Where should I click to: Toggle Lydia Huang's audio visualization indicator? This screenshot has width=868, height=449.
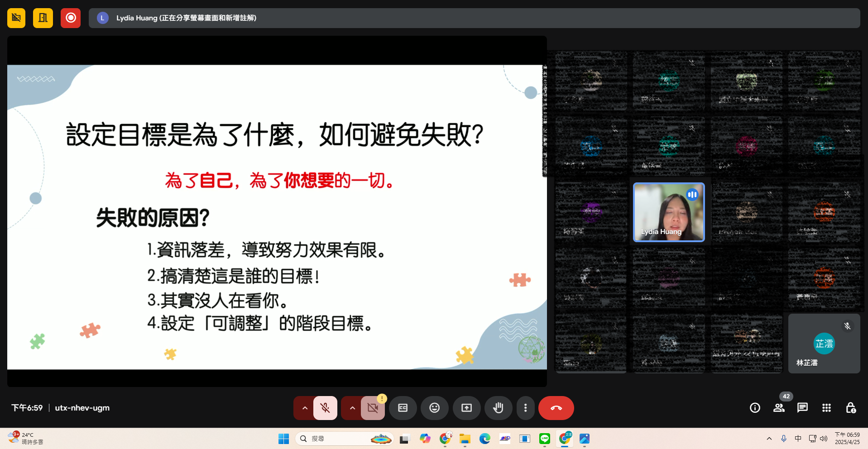[x=692, y=195]
